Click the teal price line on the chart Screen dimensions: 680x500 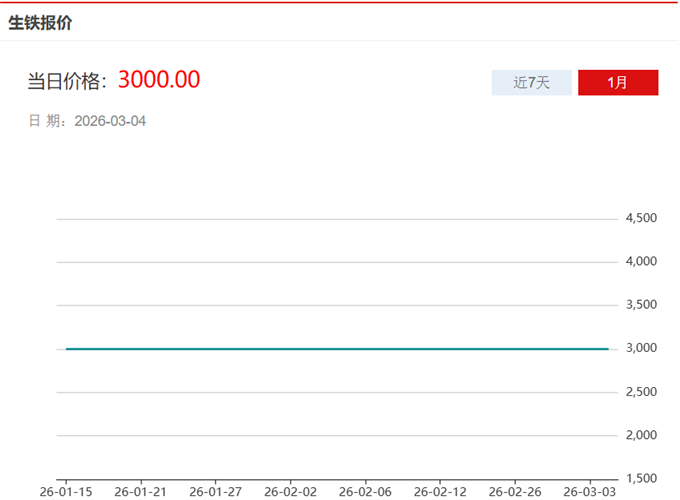point(336,349)
